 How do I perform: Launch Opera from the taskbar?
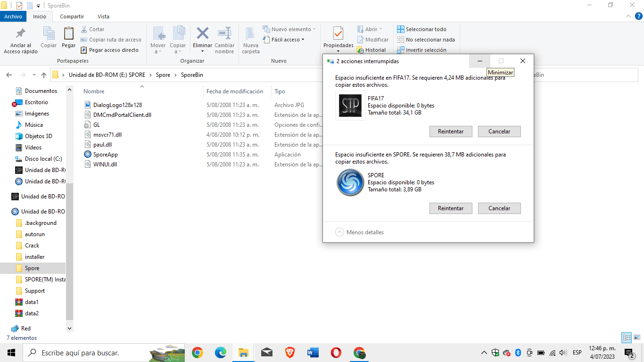(x=336, y=353)
